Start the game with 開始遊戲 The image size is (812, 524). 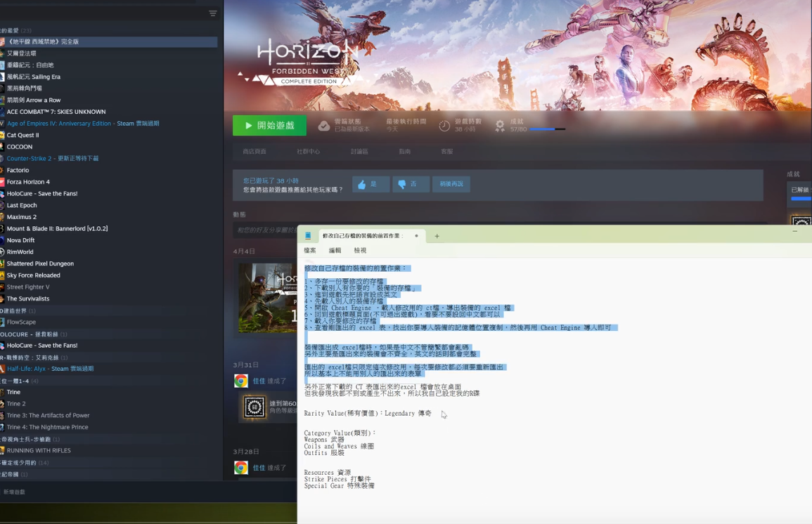(x=269, y=126)
